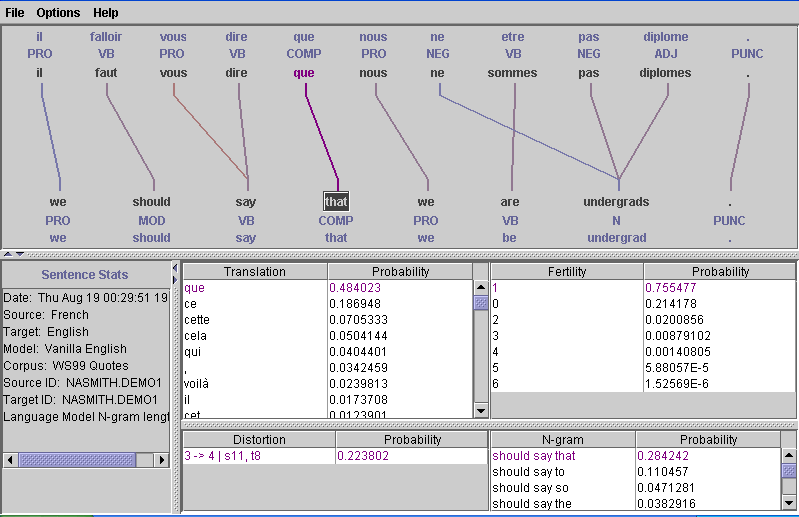
Task: Select the "cette" row in Translation table
Action: click(x=199, y=319)
